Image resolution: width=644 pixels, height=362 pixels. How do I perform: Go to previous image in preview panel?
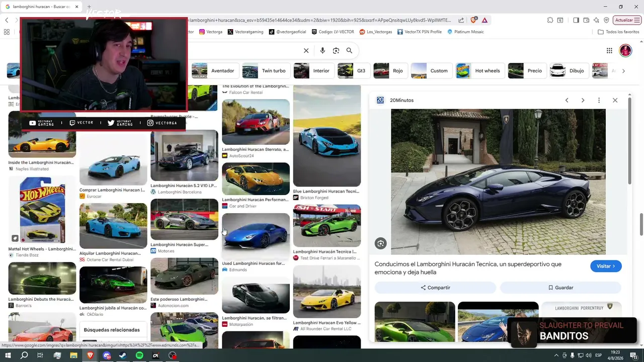click(x=567, y=100)
